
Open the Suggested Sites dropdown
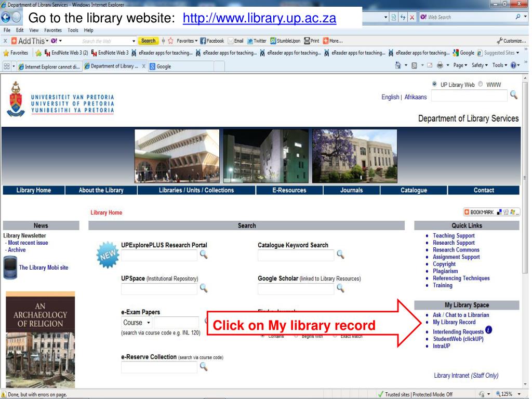[x=498, y=53]
